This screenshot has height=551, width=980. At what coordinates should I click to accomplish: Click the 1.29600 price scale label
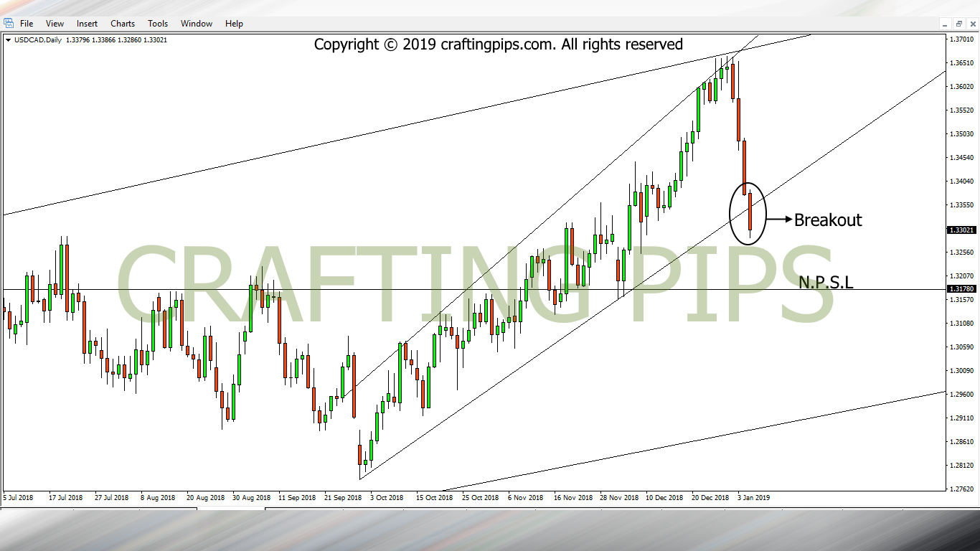tap(960, 395)
